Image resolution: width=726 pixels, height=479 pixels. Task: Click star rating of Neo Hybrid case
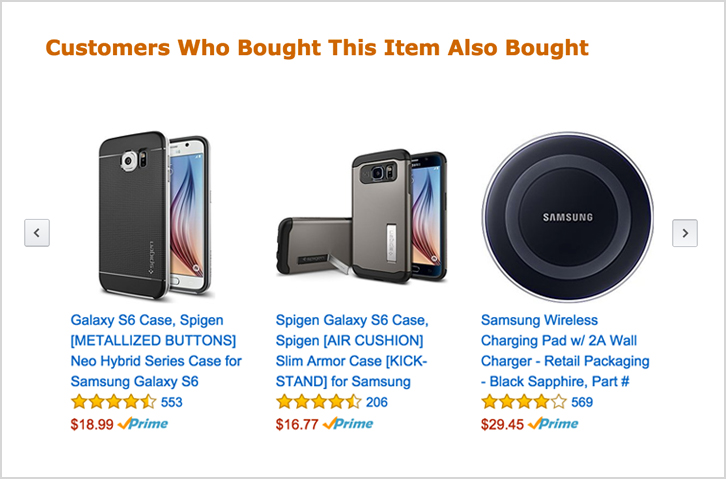click(113, 402)
